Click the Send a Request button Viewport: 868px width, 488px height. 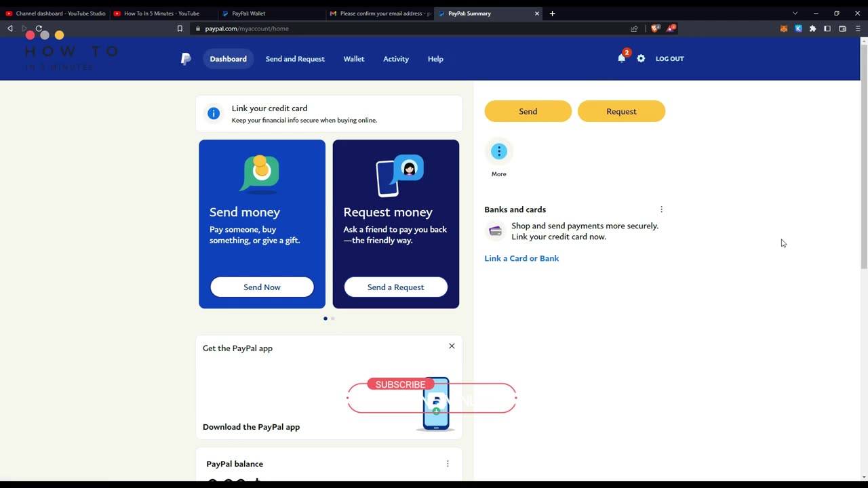(396, 287)
